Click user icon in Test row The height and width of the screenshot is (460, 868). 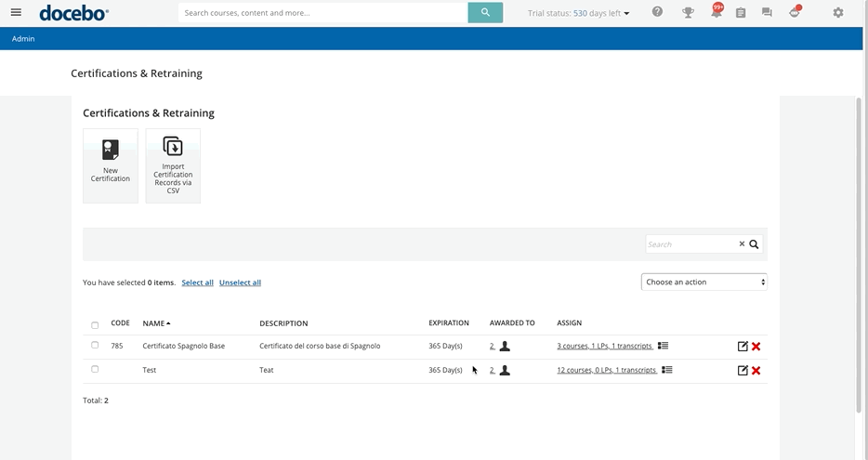[x=505, y=371]
